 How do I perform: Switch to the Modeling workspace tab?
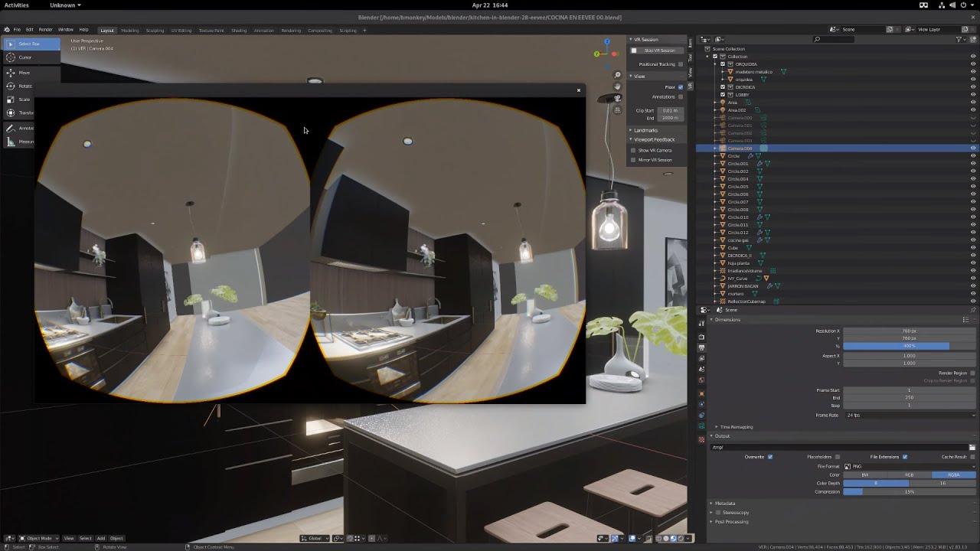(129, 31)
